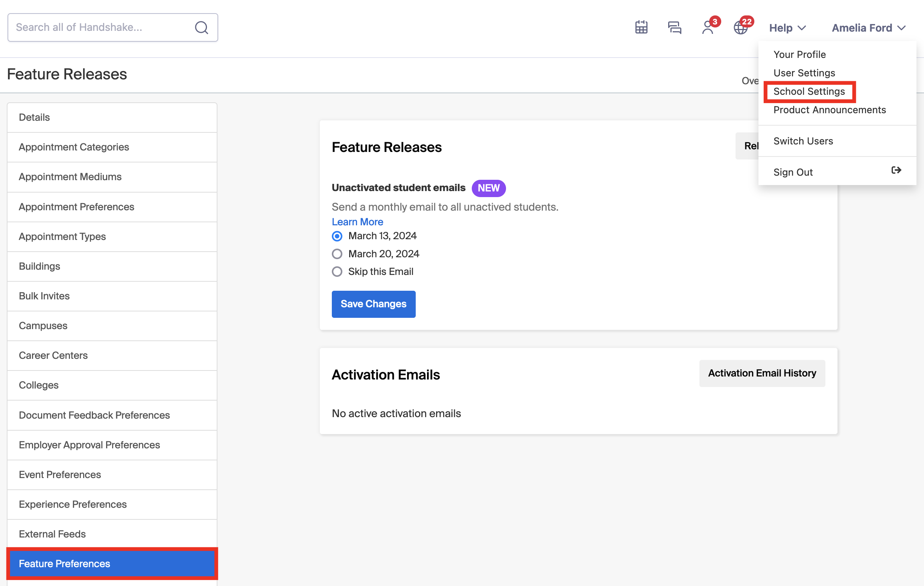924x586 pixels.
Task: Open Details in the settings sidebar
Action: (112, 117)
